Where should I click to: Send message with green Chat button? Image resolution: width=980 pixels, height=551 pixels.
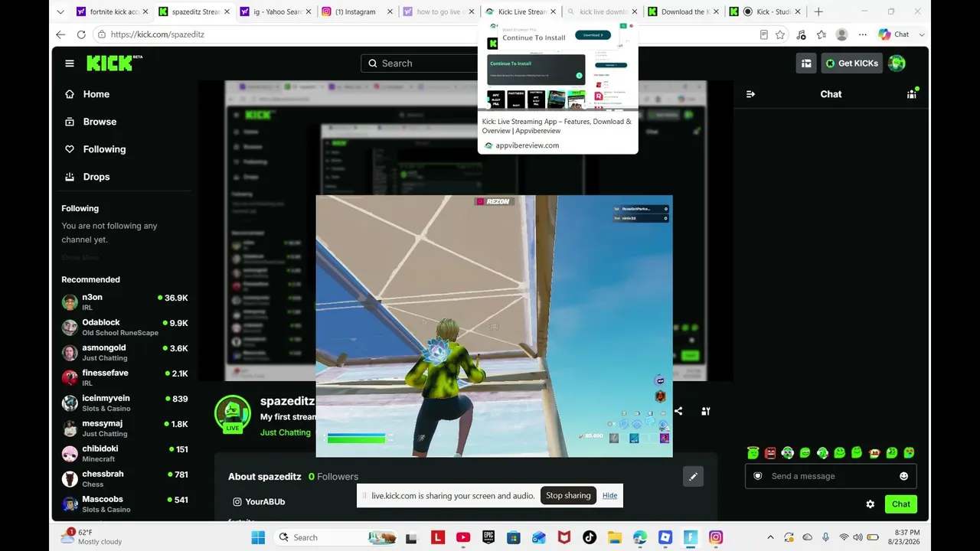[901, 504]
